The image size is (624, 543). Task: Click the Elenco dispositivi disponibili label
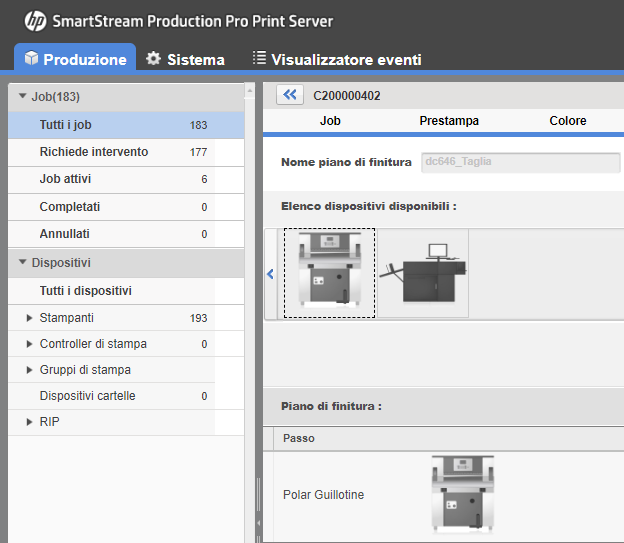click(x=369, y=206)
